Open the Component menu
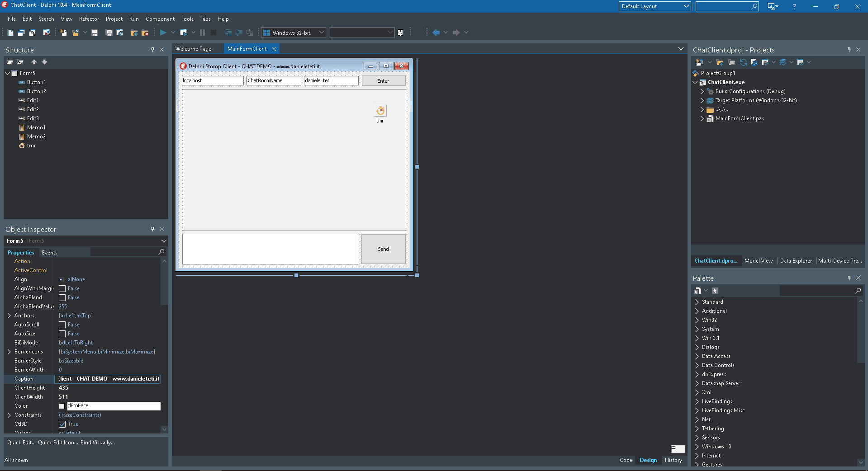This screenshot has height=471, width=868. (160, 19)
